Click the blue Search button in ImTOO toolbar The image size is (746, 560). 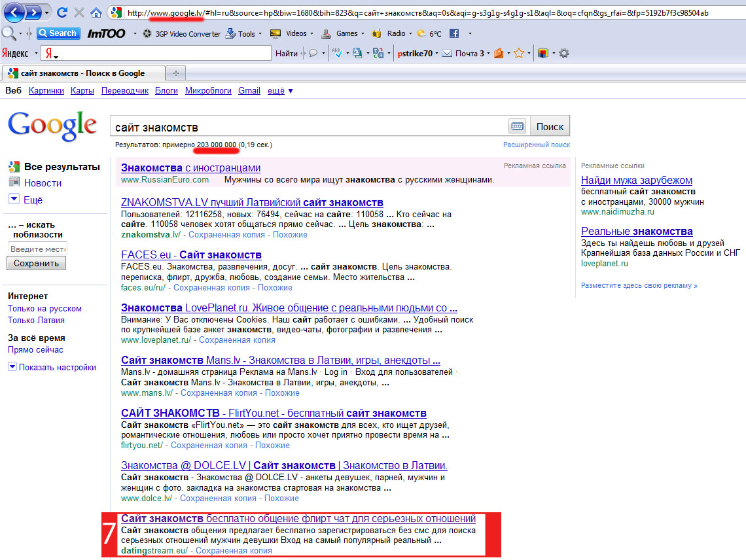(58, 33)
